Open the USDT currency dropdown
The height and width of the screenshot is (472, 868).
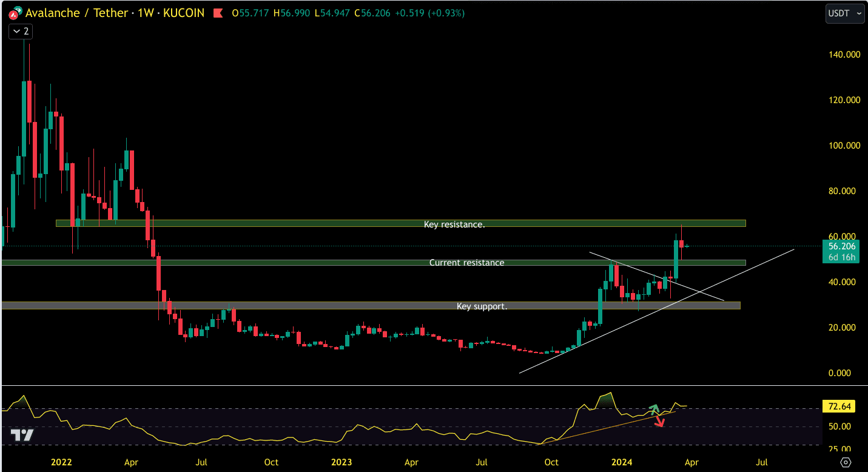pos(845,13)
